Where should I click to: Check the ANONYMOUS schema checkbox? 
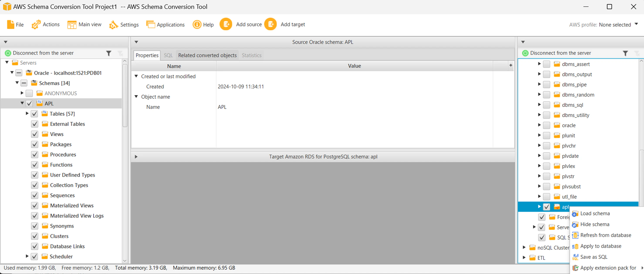[29, 93]
